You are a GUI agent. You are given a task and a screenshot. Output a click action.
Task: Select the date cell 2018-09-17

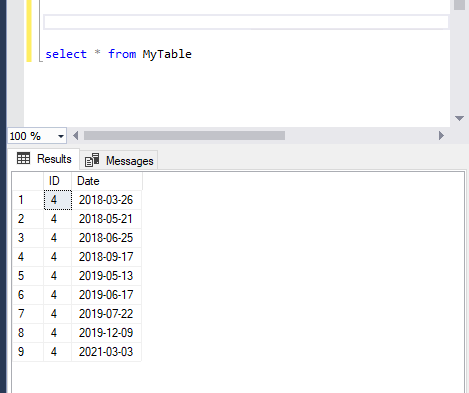106,257
